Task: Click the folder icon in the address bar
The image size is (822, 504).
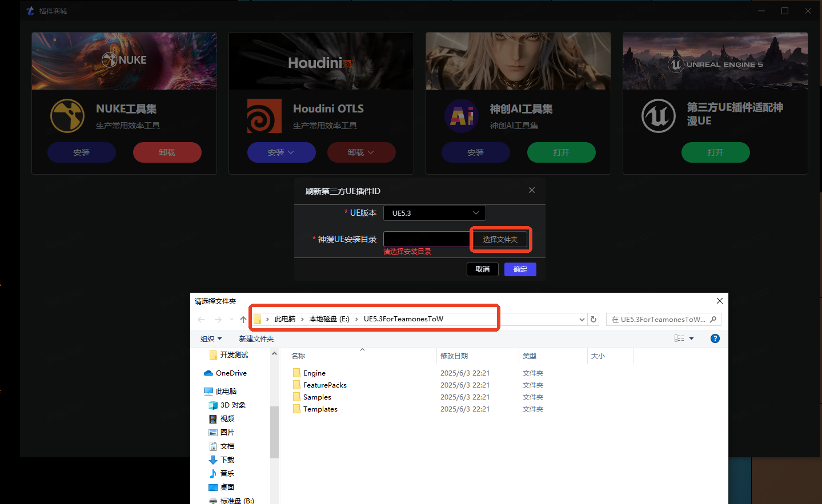Action: (258, 319)
